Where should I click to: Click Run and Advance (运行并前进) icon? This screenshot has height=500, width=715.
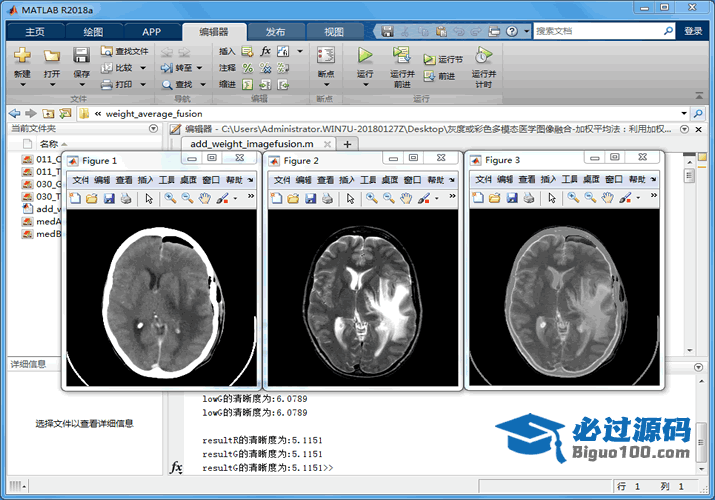point(402,55)
